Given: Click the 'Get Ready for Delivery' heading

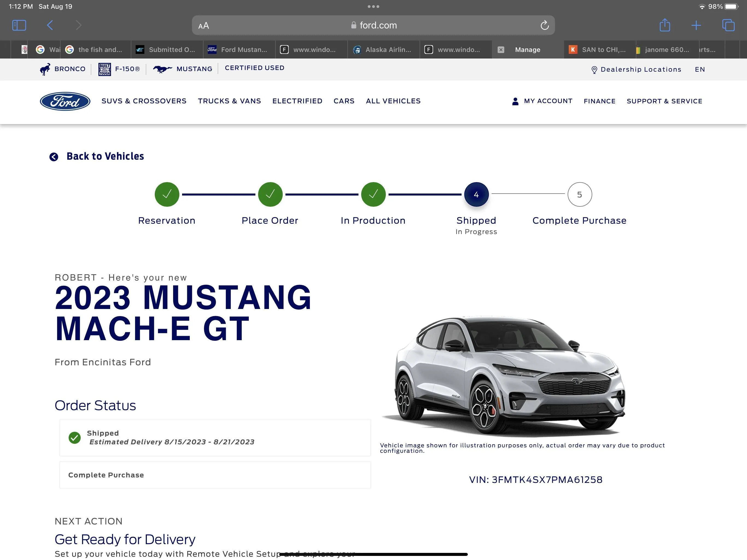Looking at the screenshot, I should [125, 539].
